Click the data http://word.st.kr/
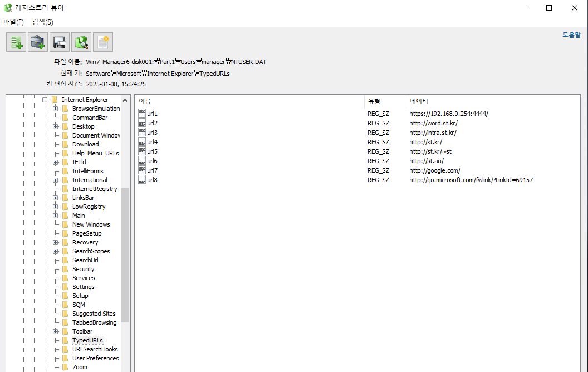This screenshot has height=372, width=588. pos(434,123)
